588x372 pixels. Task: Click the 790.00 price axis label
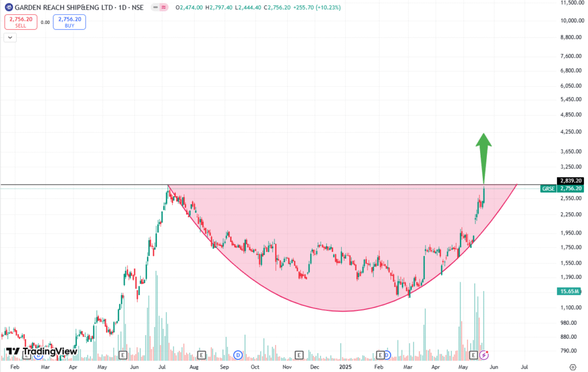pos(569,351)
